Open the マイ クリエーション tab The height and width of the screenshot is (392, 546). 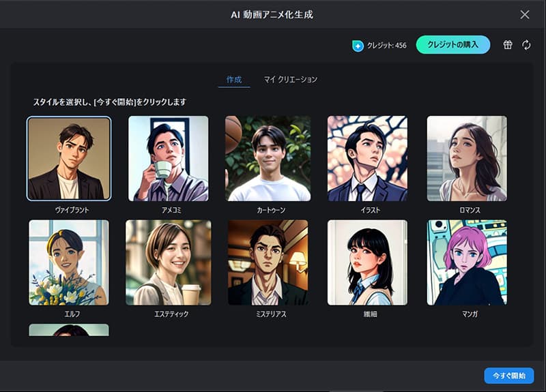[x=291, y=80]
